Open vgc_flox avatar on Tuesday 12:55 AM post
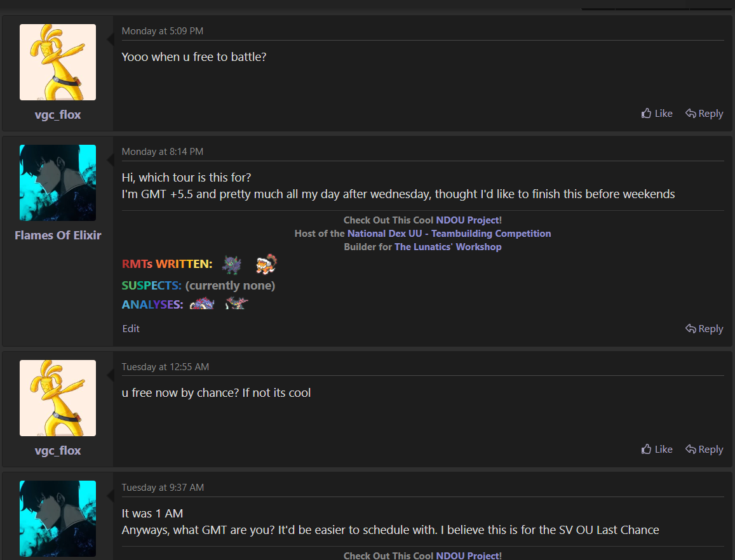The image size is (735, 560). [58, 398]
